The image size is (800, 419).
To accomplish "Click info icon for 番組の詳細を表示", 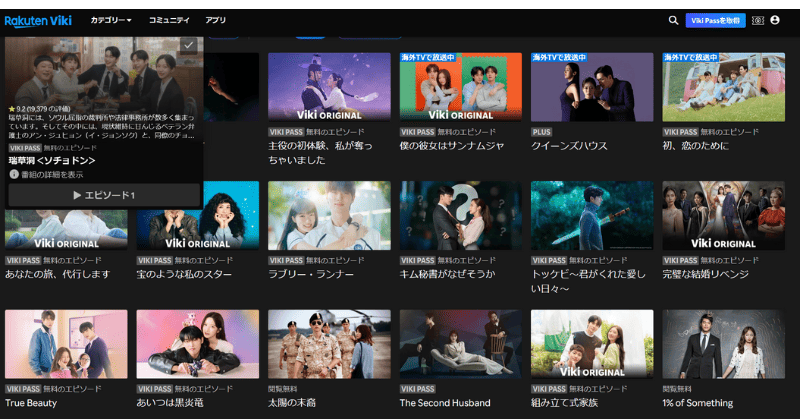I will 14,174.
